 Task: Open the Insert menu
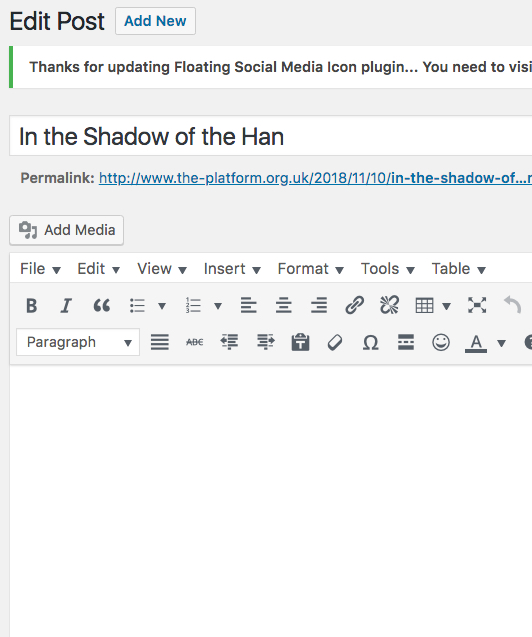pos(232,269)
